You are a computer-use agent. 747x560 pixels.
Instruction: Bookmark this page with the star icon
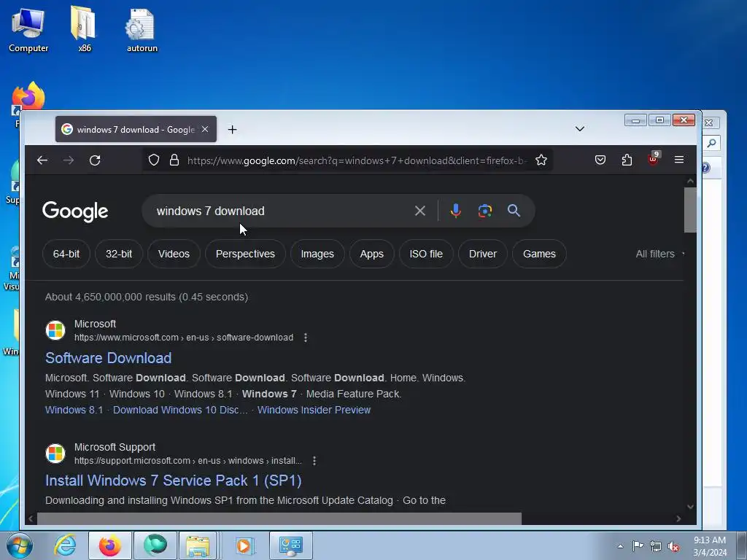click(541, 160)
